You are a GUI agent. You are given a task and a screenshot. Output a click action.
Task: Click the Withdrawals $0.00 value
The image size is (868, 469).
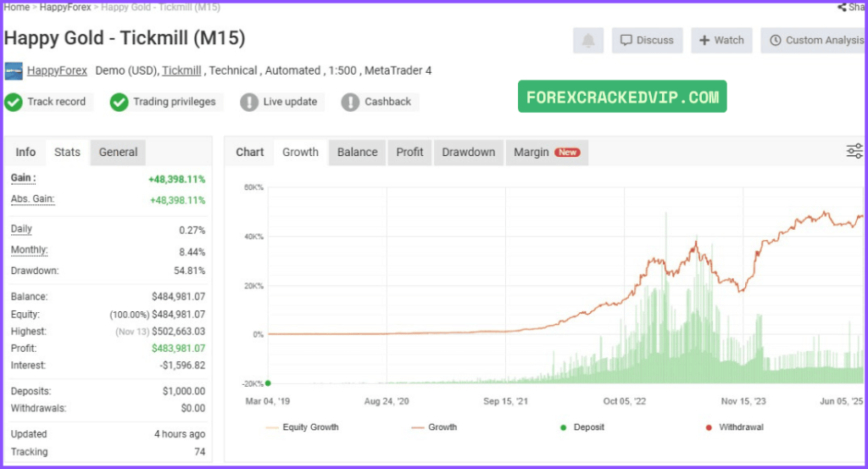point(193,408)
